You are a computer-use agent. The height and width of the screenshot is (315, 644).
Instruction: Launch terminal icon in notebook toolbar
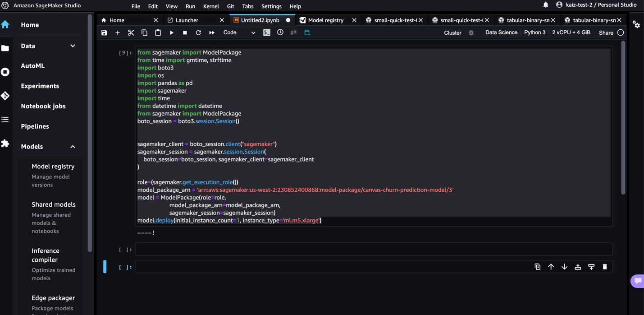(267, 32)
